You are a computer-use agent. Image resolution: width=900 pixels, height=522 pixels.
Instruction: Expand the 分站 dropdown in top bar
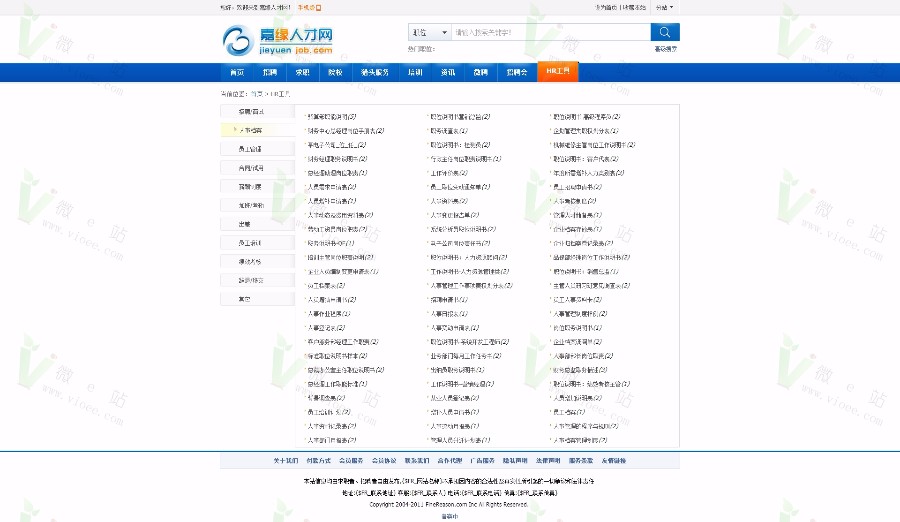(664, 7)
